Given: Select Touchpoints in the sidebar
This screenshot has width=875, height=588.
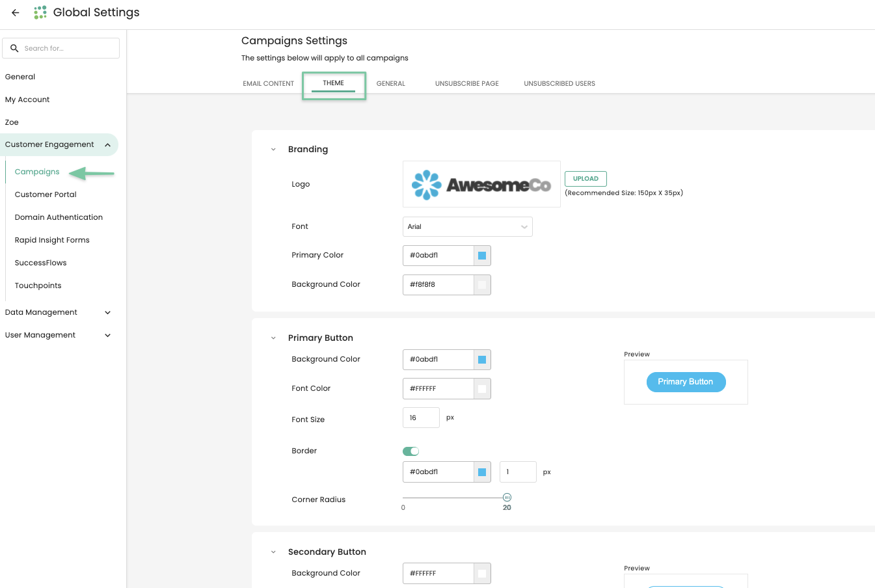Looking at the screenshot, I should tap(38, 286).
